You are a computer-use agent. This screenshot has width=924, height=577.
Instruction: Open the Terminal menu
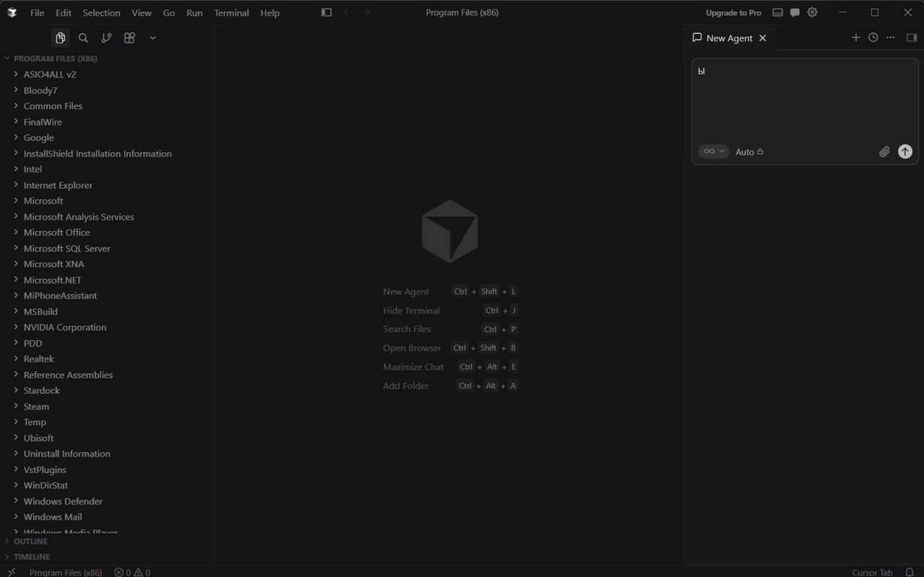(x=231, y=12)
